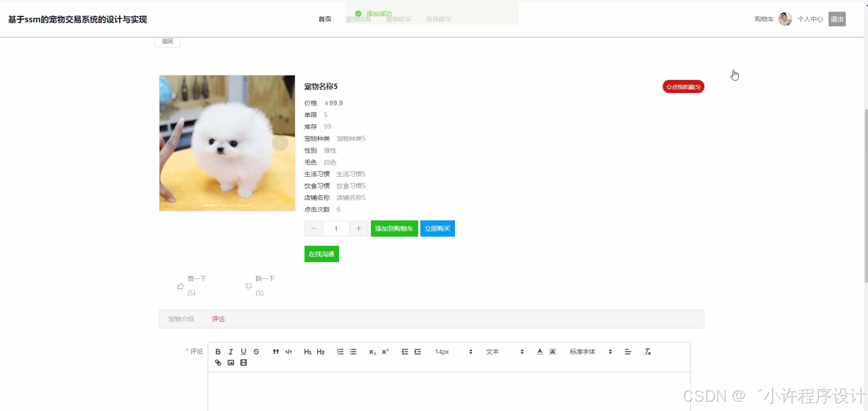Click the price text ¥99.9
This screenshot has height=411, width=868.
[x=334, y=103]
